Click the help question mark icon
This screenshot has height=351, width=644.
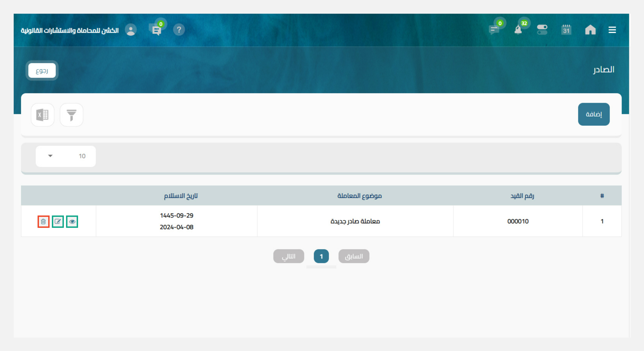(179, 30)
